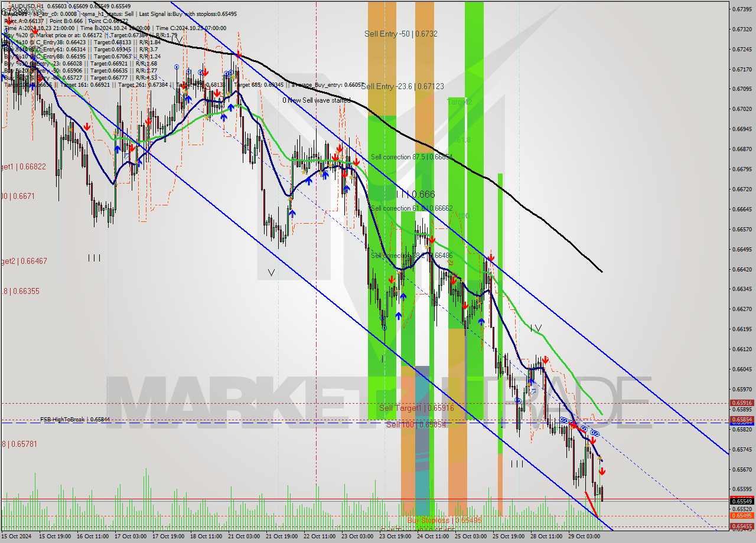Click the 0.66720 price axis value
Screen dimensions: 756x543
tap(742, 189)
